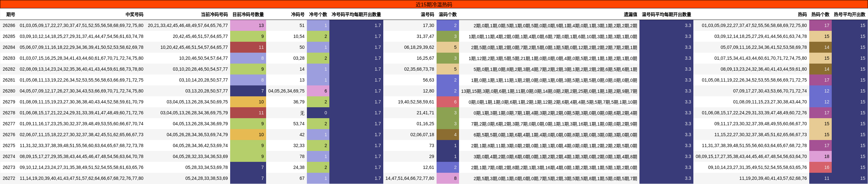Select the 热码个数 column header

[820, 14]
